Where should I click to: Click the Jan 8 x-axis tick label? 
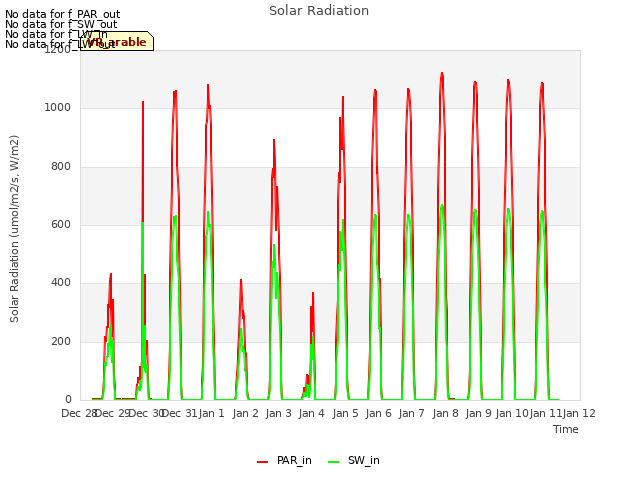tap(445, 413)
